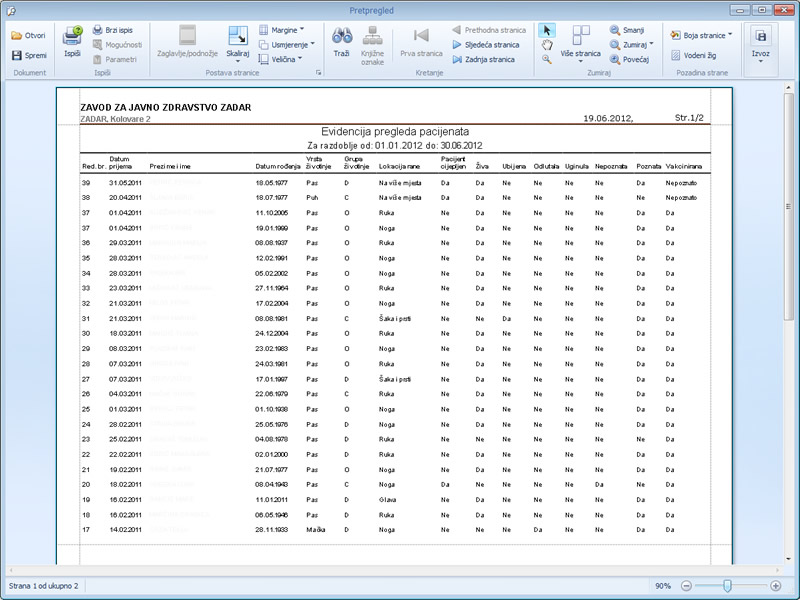Print the report using Ispiši
800x600 pixels.
pos(72,41)
